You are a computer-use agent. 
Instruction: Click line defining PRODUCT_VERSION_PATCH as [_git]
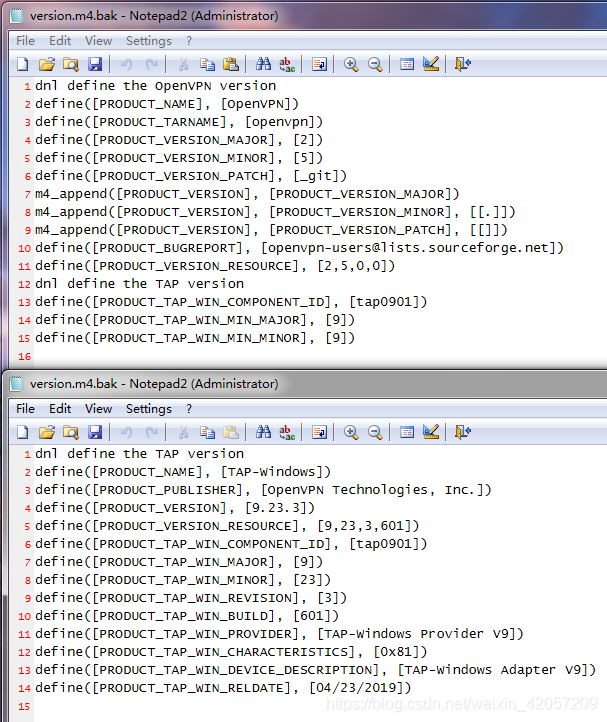[191, 176]
